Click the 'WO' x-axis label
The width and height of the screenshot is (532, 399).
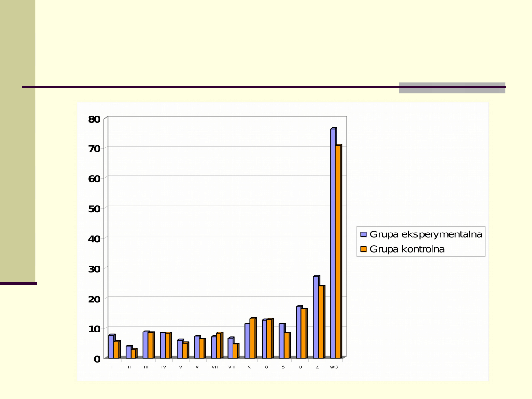(334, 367)
